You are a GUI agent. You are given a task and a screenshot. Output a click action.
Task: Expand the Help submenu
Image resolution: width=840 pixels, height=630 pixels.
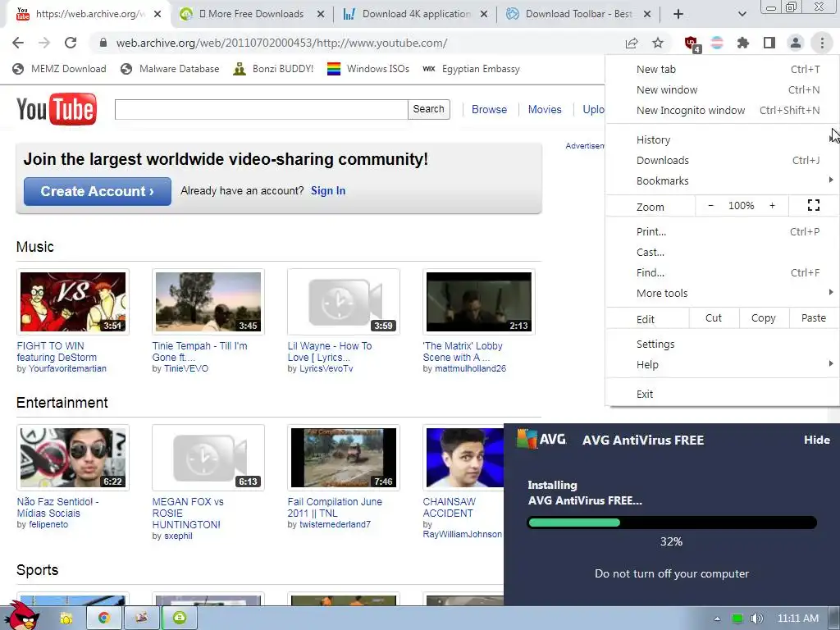[x=720, y=364]
